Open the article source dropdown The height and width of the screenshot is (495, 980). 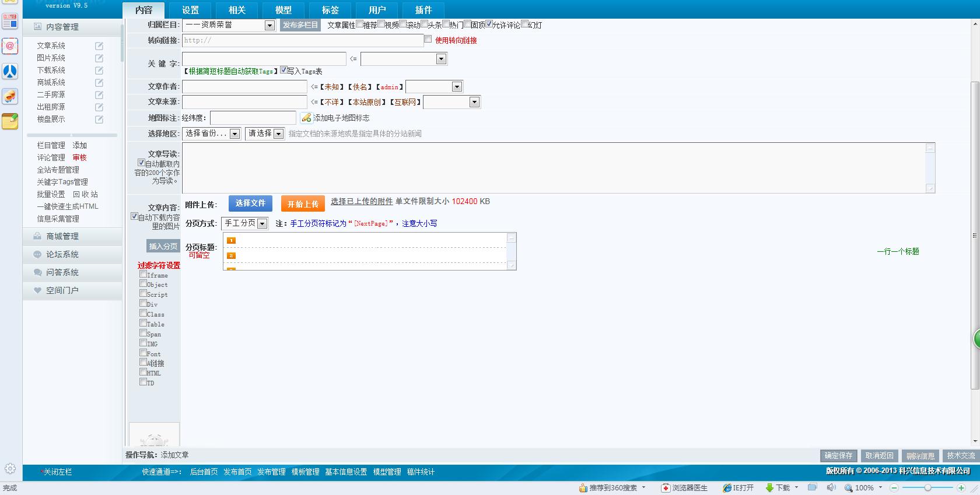point(452,103)
